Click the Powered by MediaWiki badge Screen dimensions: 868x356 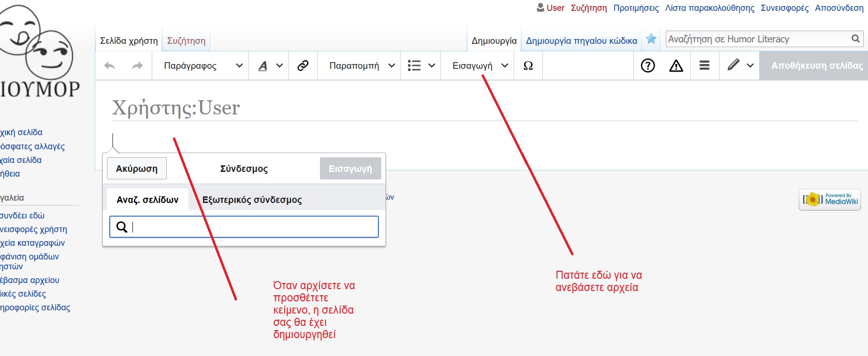point(830,200)
